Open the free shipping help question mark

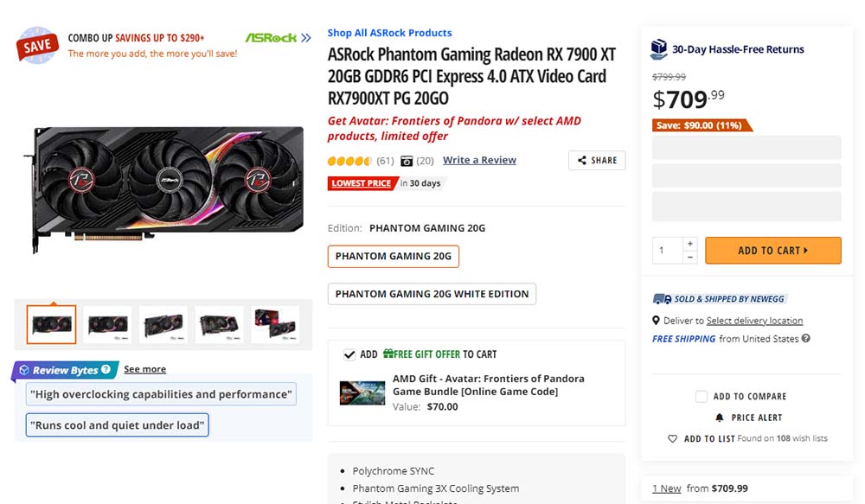(x=804, y=339)
